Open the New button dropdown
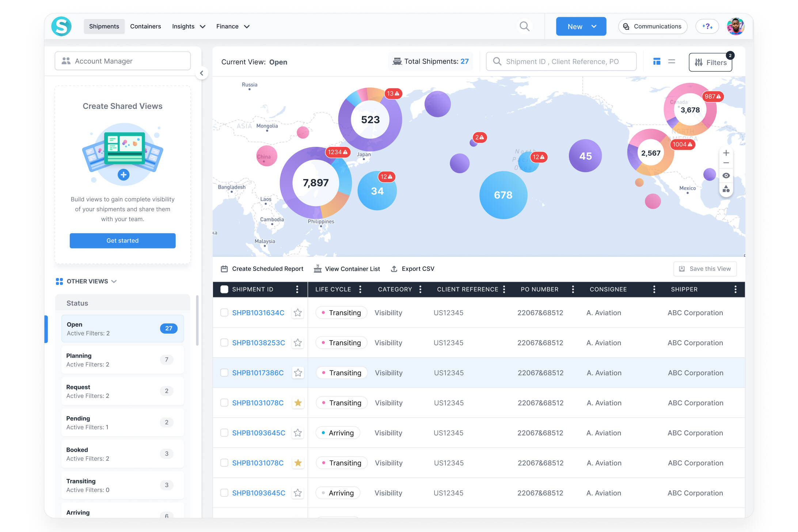Image resolution: width=798 pixels, height=532 pixels. pyautogui.click(x=581, y=26)
